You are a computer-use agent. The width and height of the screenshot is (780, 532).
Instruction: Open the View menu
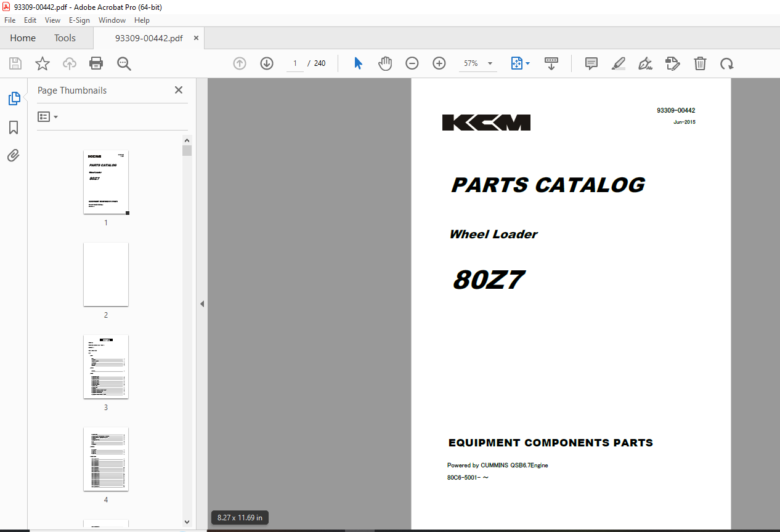[x=53, y=20]
